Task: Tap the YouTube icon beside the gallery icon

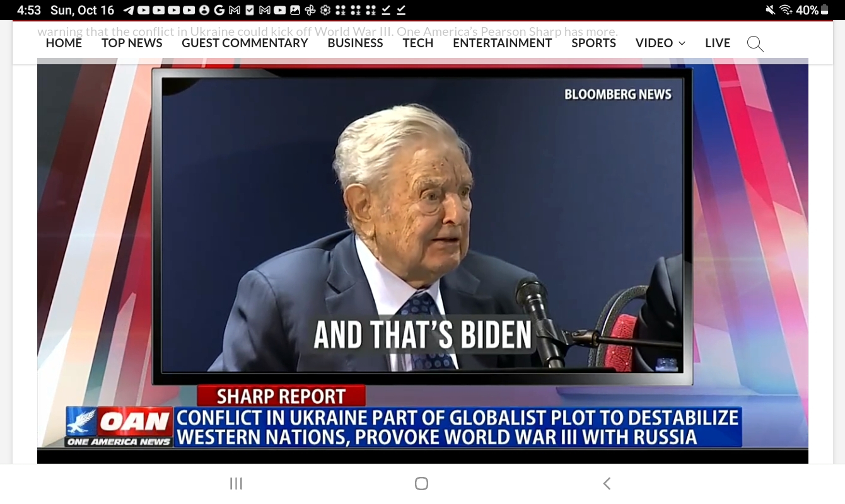Action: coord(280,10)
